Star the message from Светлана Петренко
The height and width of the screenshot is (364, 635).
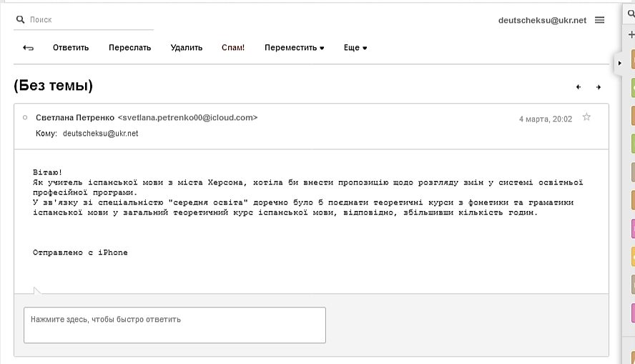[x=586, y=117]
